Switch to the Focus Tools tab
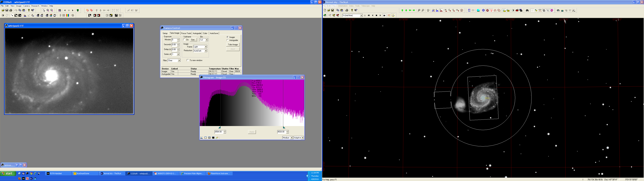 tap(186, 33)
